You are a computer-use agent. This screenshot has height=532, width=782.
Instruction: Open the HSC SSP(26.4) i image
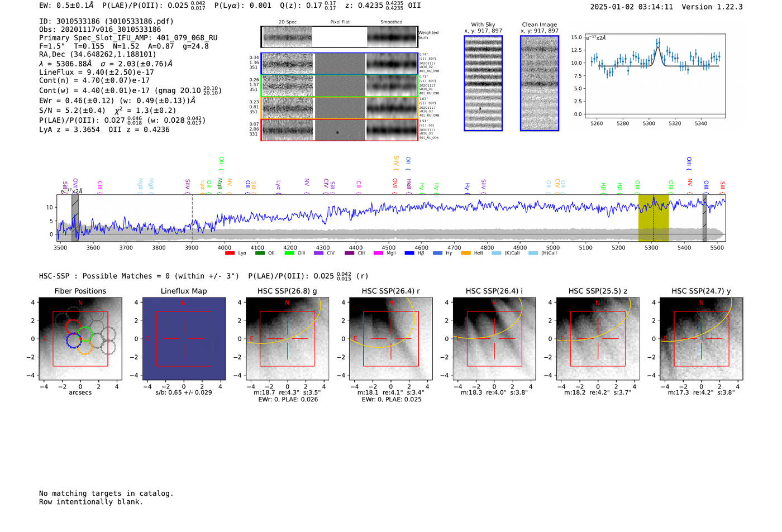(x=494, y=338)
